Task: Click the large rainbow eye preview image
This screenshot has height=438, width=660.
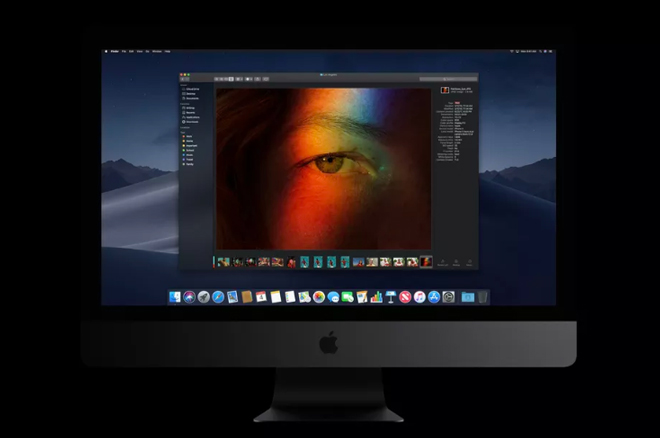Action: [x=324, y=169]
